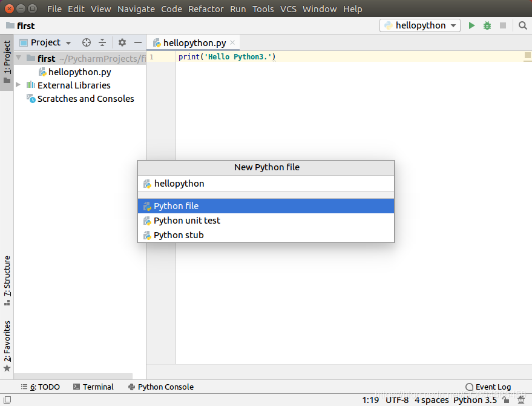Debug hellopython with the bug icon
This screenshot has height=406, width=532.
[x=487, y=25]
